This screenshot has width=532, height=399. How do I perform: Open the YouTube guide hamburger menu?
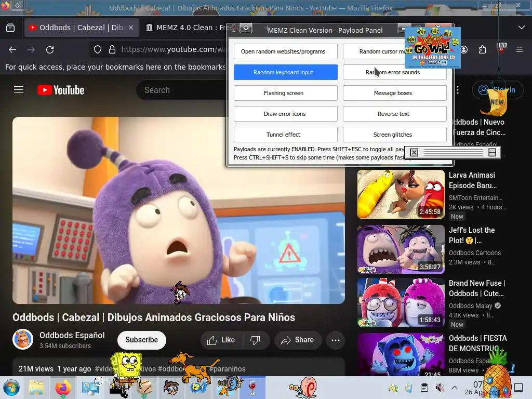click(x=19, y=89)
